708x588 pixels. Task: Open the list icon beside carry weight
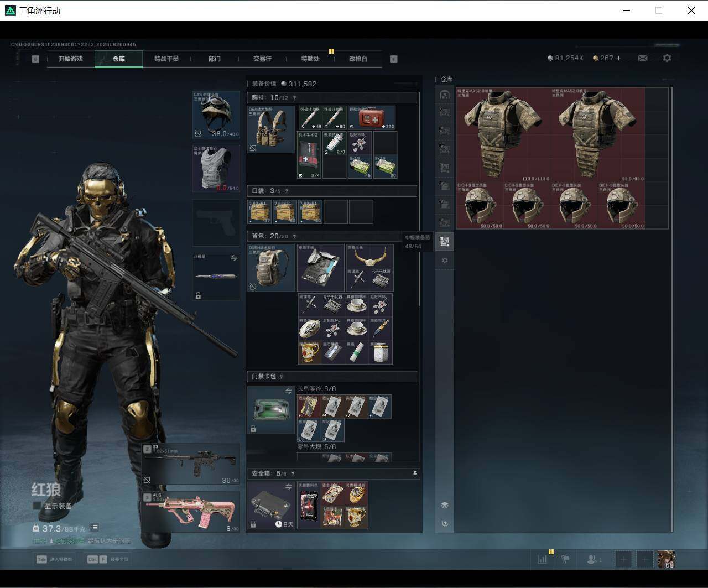[x=95, y=528]
